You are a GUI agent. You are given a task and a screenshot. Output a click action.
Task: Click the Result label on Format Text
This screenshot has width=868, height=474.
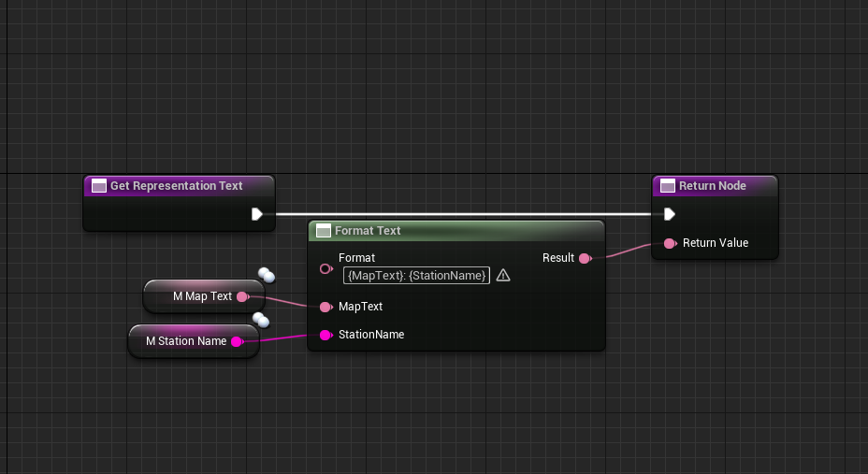point(558,258)
